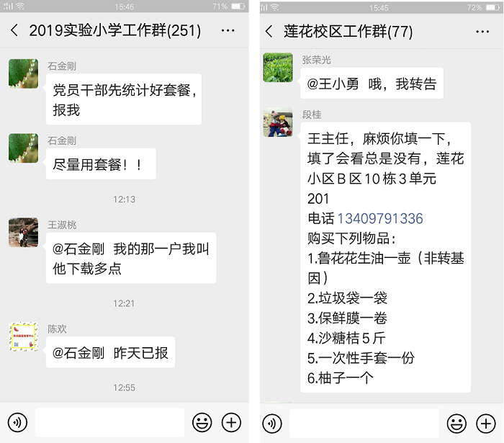The height and width of the screenshot is (443, 504).
Task: Open more options in 莲花校区工作群 header
Action: [x=482, y=32]
